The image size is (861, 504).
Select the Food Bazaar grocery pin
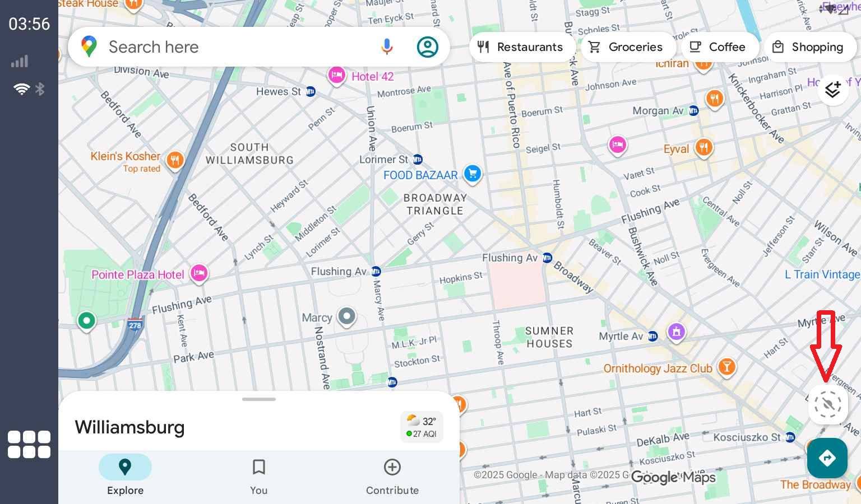[473, 175]
